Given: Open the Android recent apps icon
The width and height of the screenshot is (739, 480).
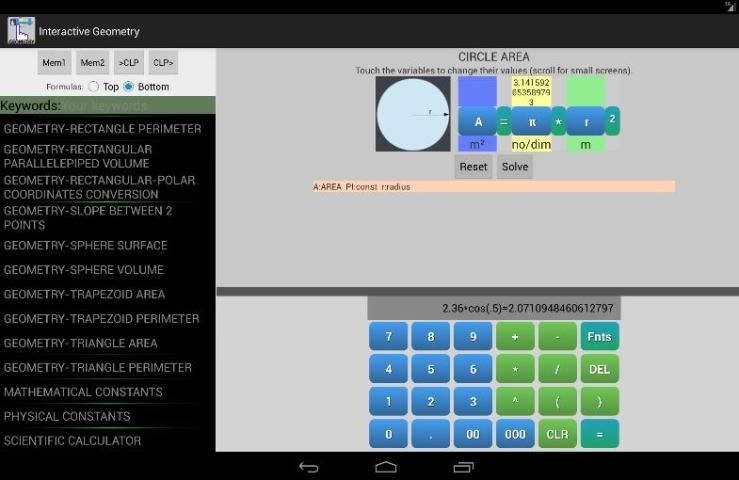Looking at the screenshot, I should point(463,467).
